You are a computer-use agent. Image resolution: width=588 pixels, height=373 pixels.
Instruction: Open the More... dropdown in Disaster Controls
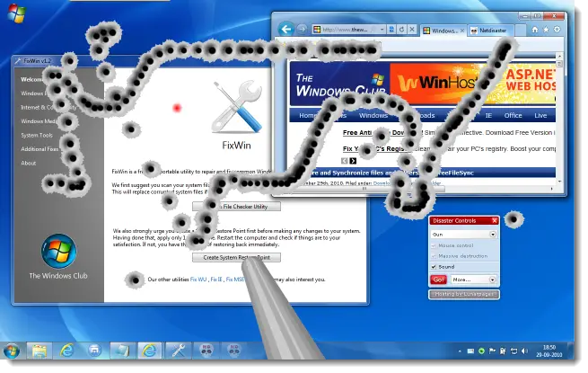[473, 280]
